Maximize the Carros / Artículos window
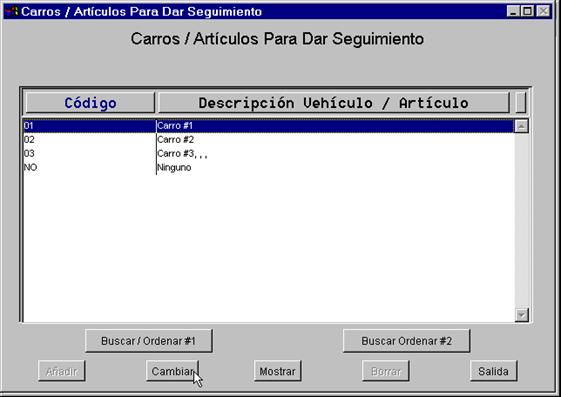561x397 pixels. [528, 11]
